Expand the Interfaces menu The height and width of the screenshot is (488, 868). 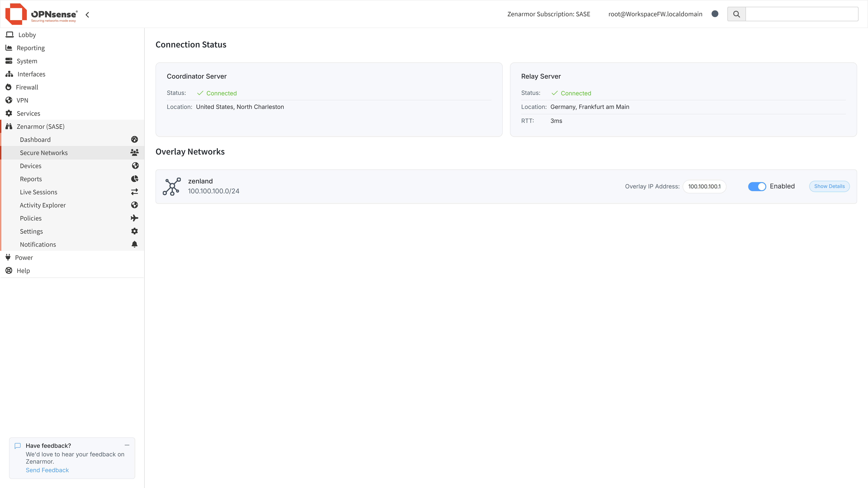point(72,74)
